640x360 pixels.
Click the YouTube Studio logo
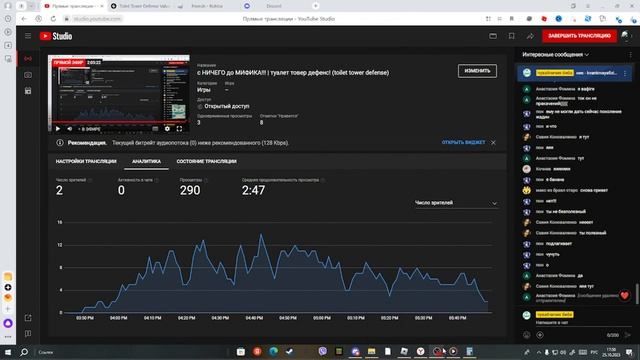tap(56, 36)
